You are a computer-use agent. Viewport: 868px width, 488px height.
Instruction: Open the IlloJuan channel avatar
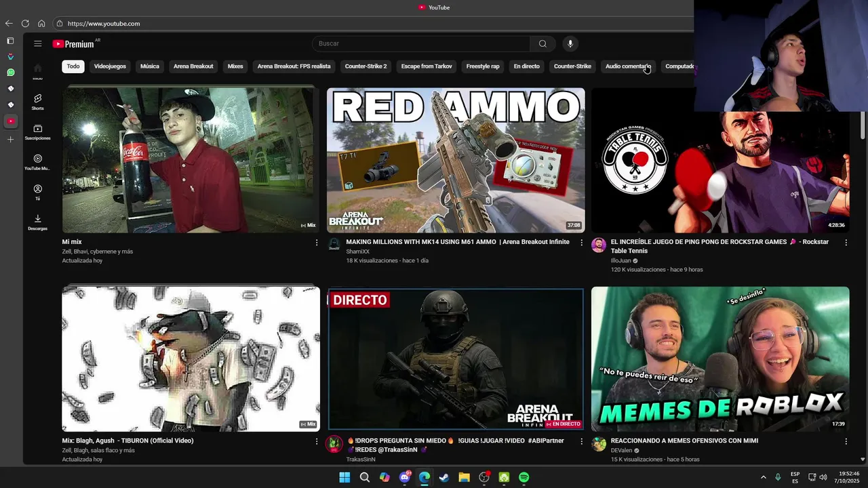(x=598, y=245)
